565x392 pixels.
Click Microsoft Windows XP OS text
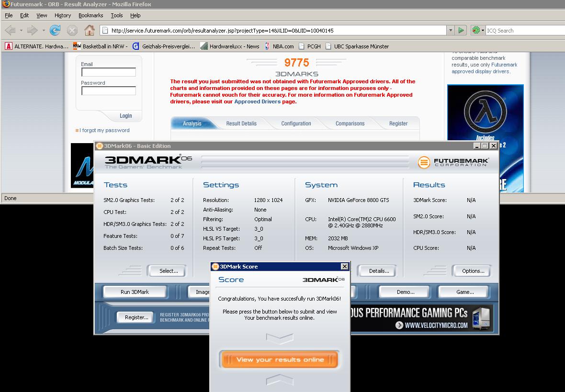pyautogui.click(x=353, y=248)
